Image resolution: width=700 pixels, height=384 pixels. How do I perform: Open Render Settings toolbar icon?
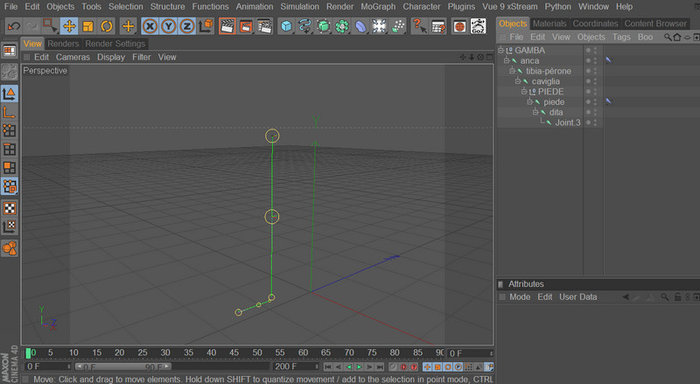pyautogui.click(x=265, y=26)
